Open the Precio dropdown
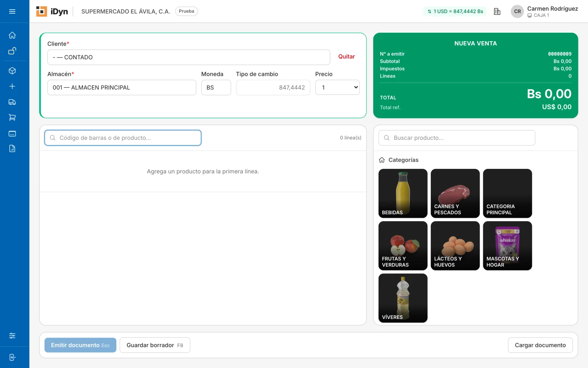The width and height of the screenshot is (588, 368). pyautogui.click(x=337, y=88)
